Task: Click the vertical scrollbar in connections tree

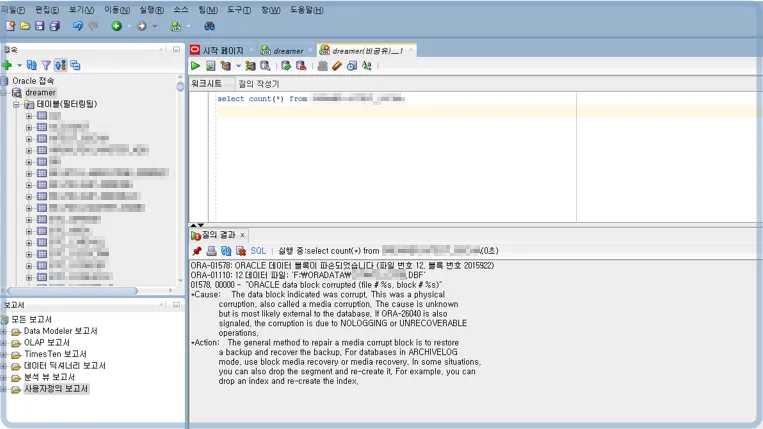Action: coord(180,87)
